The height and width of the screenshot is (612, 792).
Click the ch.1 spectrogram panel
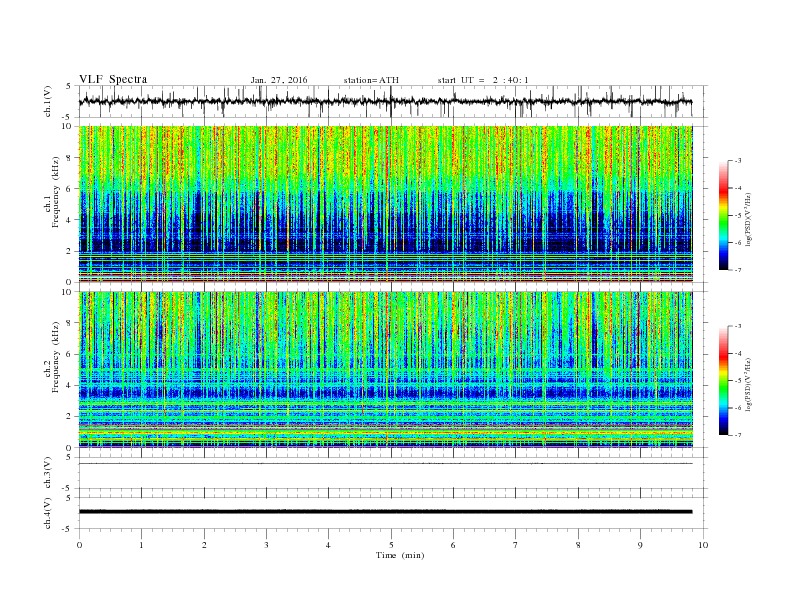click(x=386, y=204)
